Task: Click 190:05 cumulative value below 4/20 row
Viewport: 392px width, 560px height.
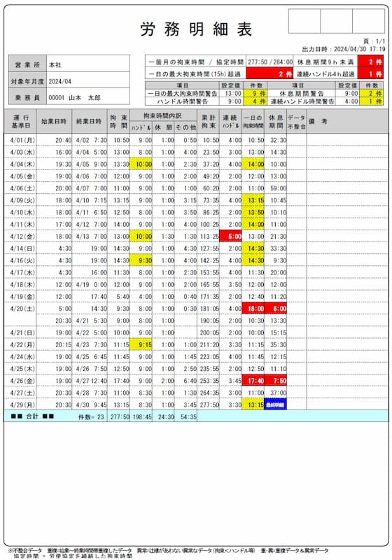Action: coord(209,321)
